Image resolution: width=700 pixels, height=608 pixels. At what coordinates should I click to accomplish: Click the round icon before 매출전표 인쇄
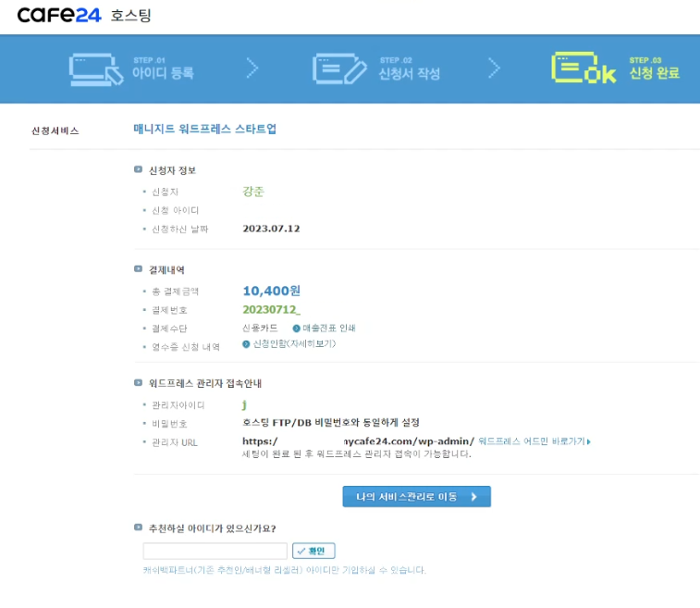click(296, 329)
